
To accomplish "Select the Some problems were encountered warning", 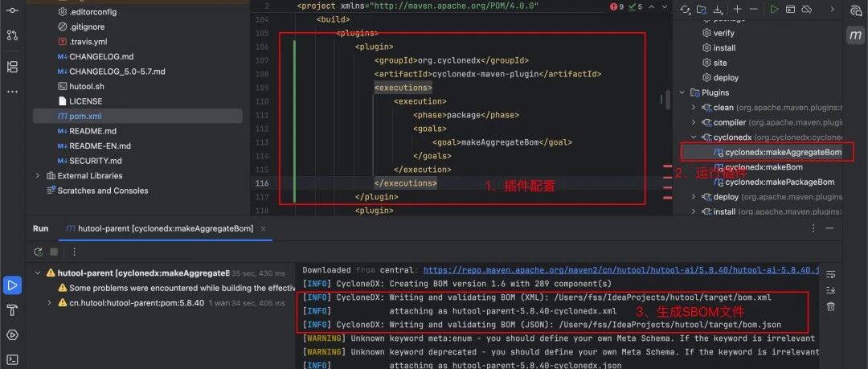I will click(x=177, y=288).
